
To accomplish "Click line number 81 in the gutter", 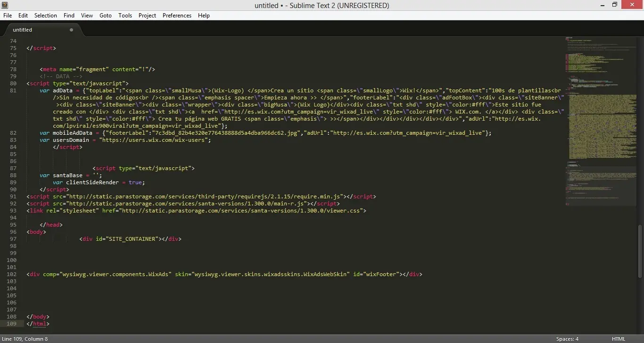I will tap(13, 90).
